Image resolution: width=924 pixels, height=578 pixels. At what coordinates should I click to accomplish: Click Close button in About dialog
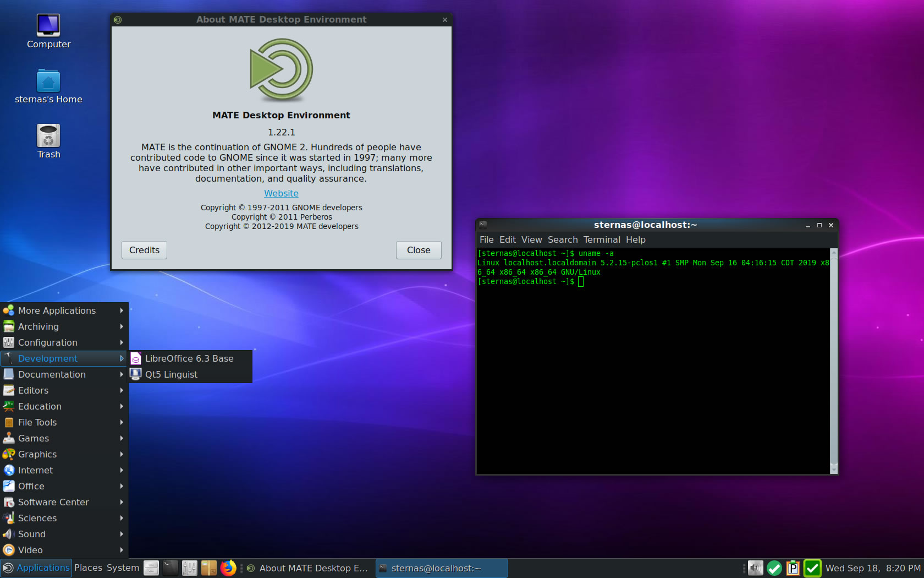419,250
